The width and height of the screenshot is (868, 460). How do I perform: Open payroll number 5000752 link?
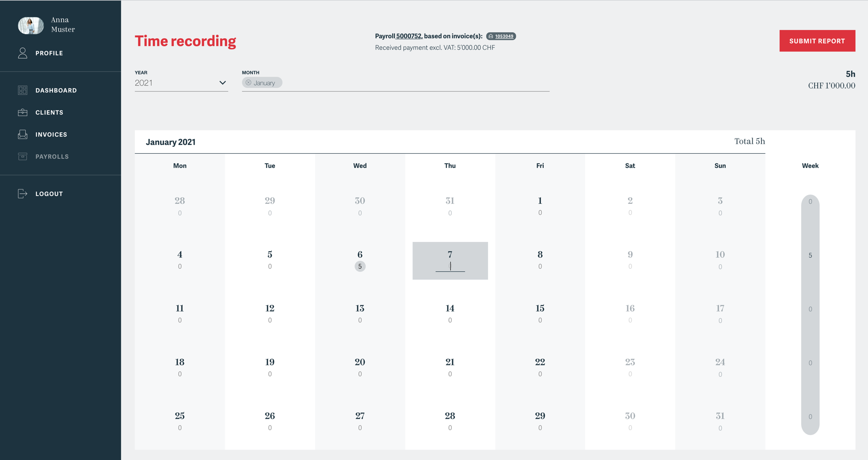click(408, 36)
